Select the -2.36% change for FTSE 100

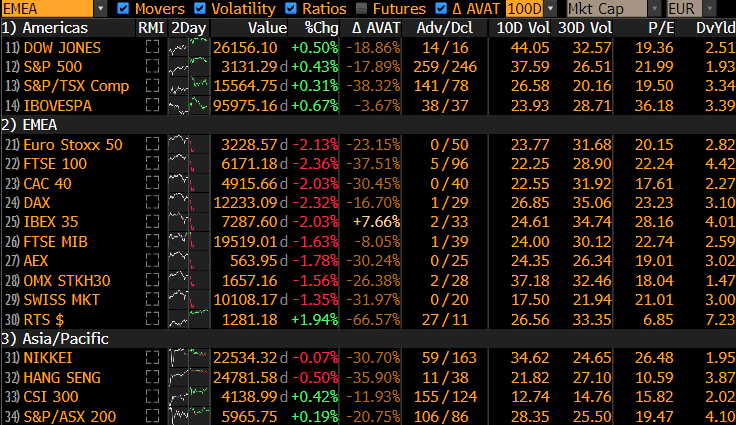coord(315,163)
